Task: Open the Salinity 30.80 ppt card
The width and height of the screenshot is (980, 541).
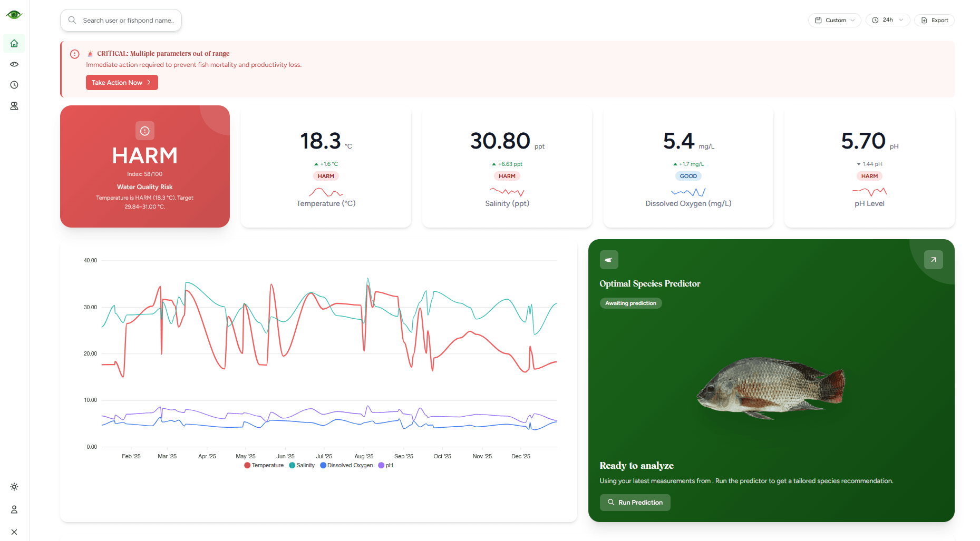Action: point(507,166)
